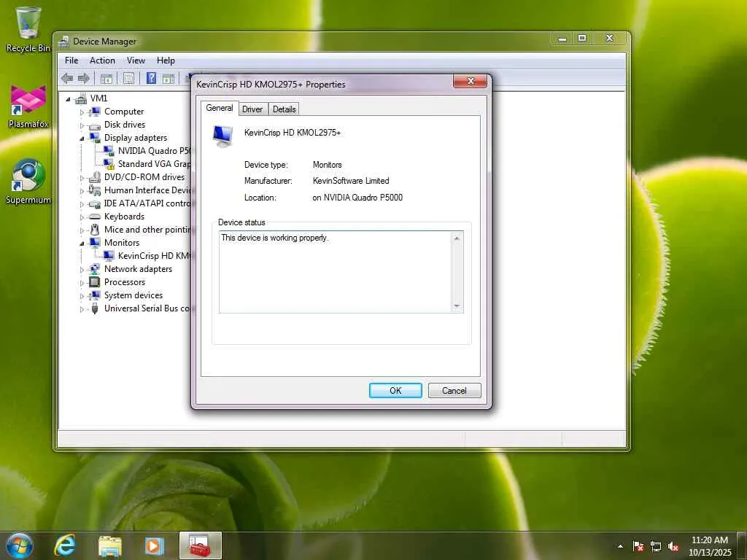747x560 pixels.
Task: Click the NVIDIA Quadro display adapter icon
Action: pos(109,151)
